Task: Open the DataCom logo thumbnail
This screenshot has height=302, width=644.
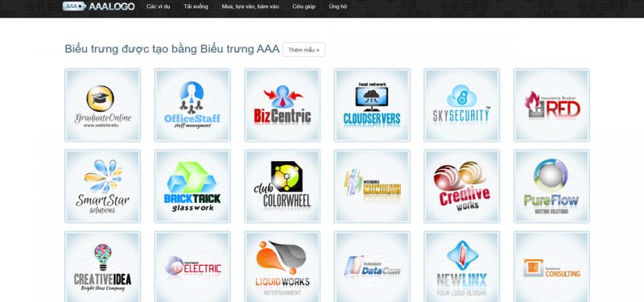Action: pos(372,267)
